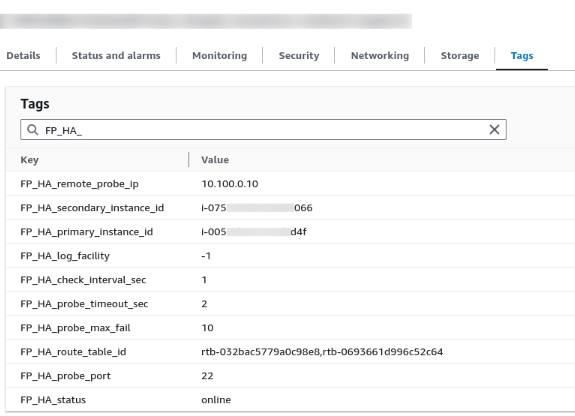Click the -1 value for log facility

[x=206, y=256]
